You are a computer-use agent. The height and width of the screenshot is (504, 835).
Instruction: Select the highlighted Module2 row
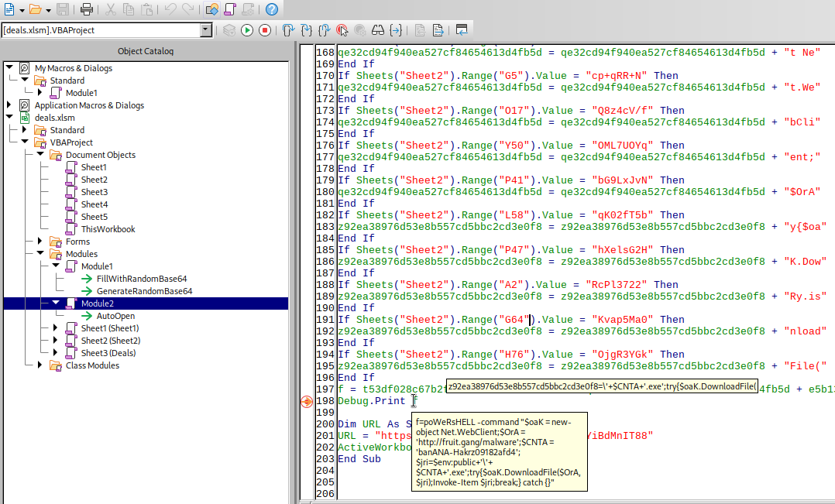click(146, 303)
